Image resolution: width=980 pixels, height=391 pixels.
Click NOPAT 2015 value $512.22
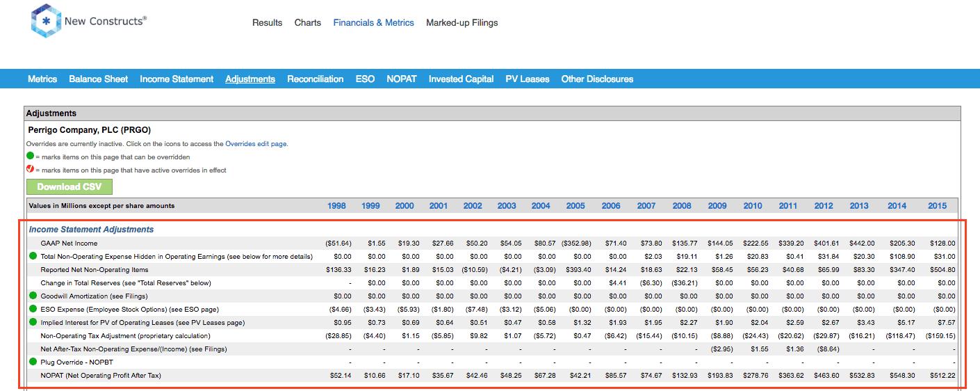point(942,376)
